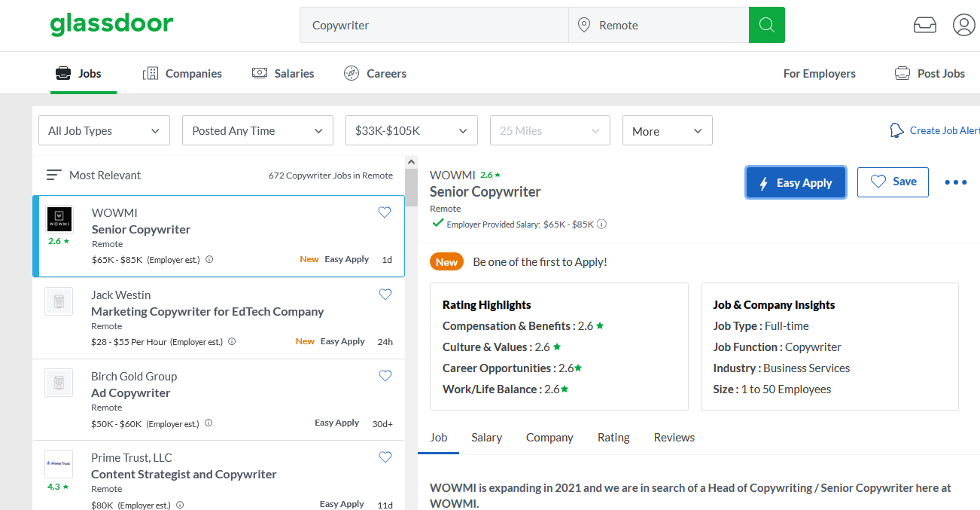Click the Birch Gold Group company name
Viewport: 980px width, 510px height.
point(134,376)
